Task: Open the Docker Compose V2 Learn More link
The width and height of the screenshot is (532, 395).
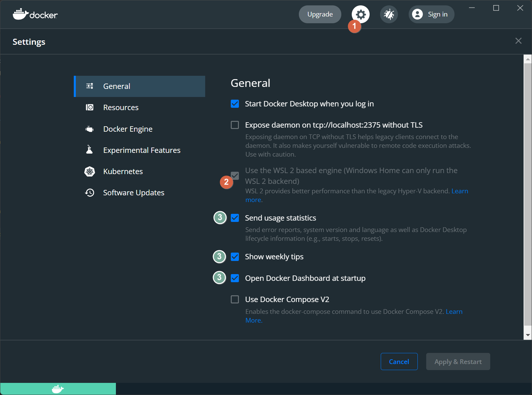Action: coord(454,311)
